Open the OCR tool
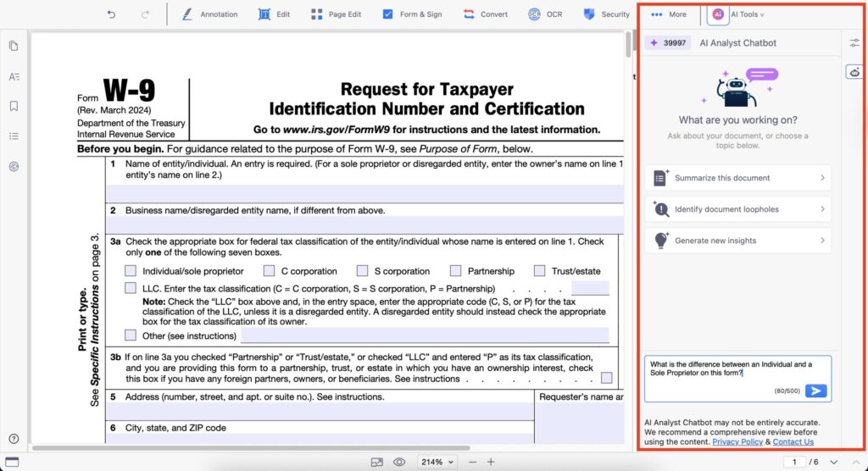 coord(545,14)
